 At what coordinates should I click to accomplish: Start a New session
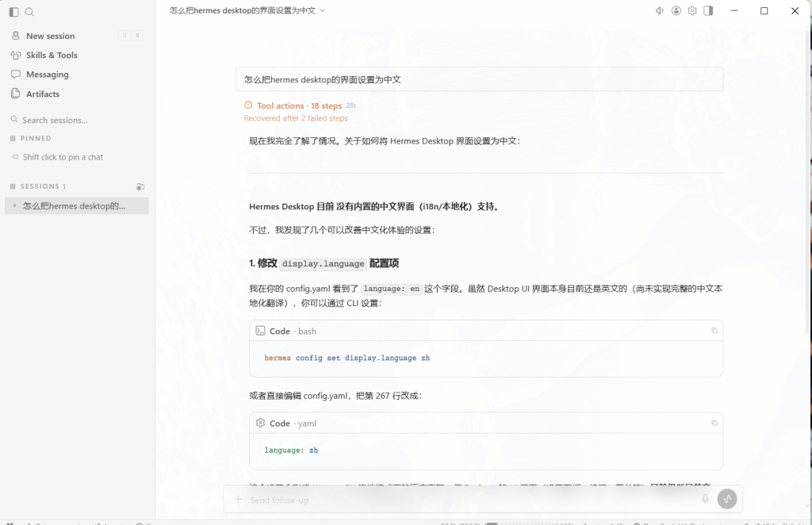(x=77, y=36)
